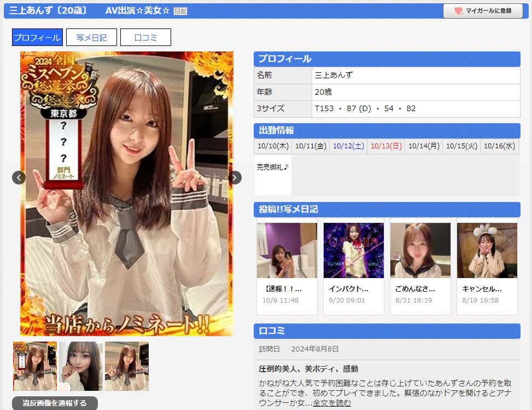Select the first small photo thumbnail
The width and height of the screenshot is (532, 410).
34,366
